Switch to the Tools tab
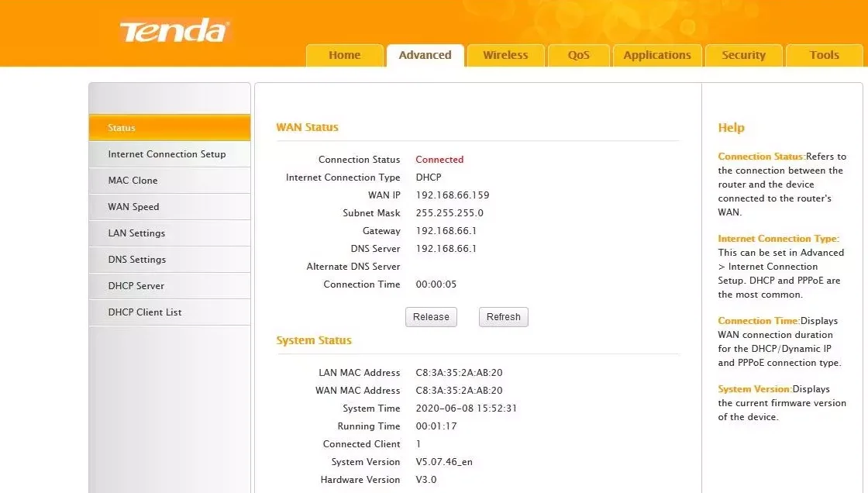 tap(824, 55)
